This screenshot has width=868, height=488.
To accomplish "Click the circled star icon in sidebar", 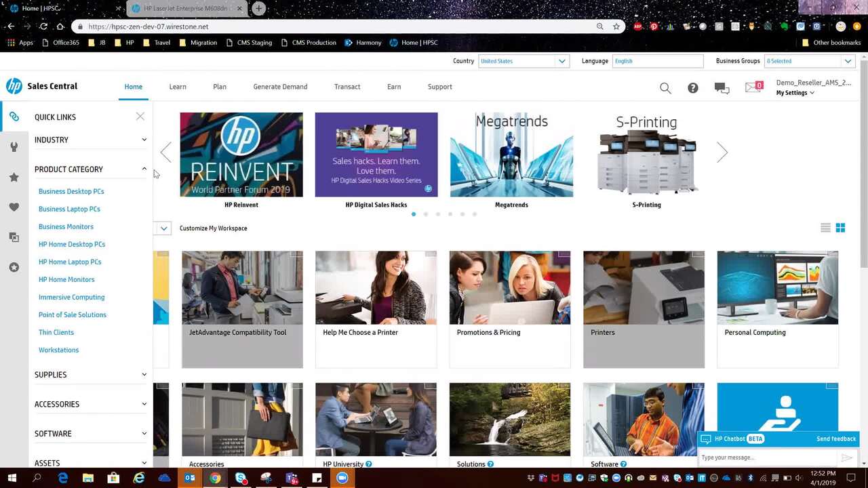I will click(x=14, y=268).
